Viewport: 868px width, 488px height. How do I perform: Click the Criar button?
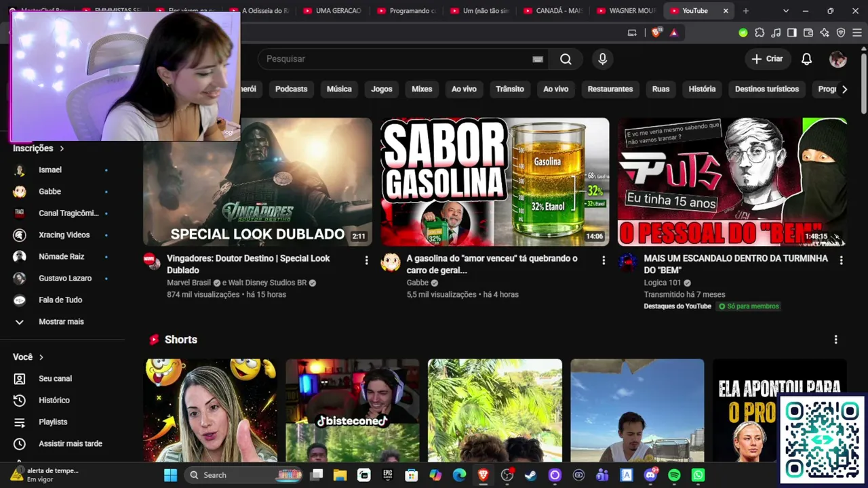tap(767, 59)
